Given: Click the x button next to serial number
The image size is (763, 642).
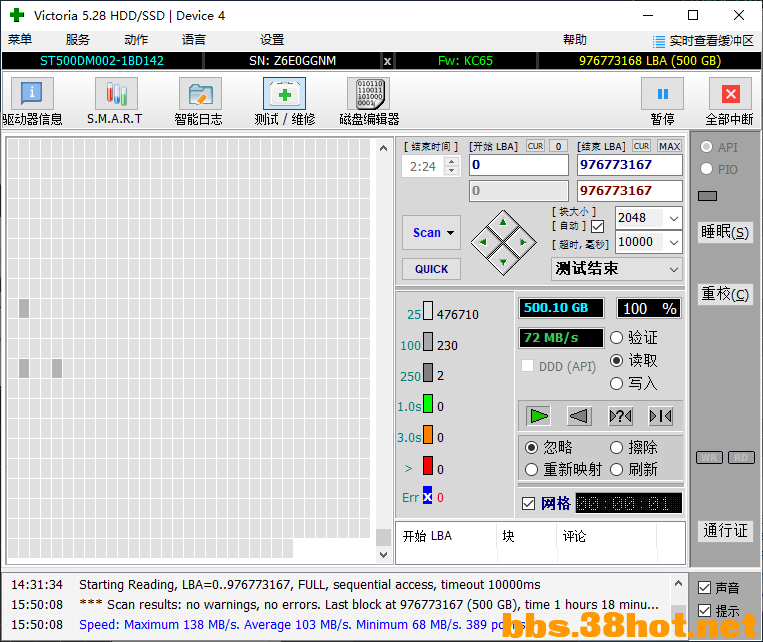Looking at the screenshot, I should (387, 61).
